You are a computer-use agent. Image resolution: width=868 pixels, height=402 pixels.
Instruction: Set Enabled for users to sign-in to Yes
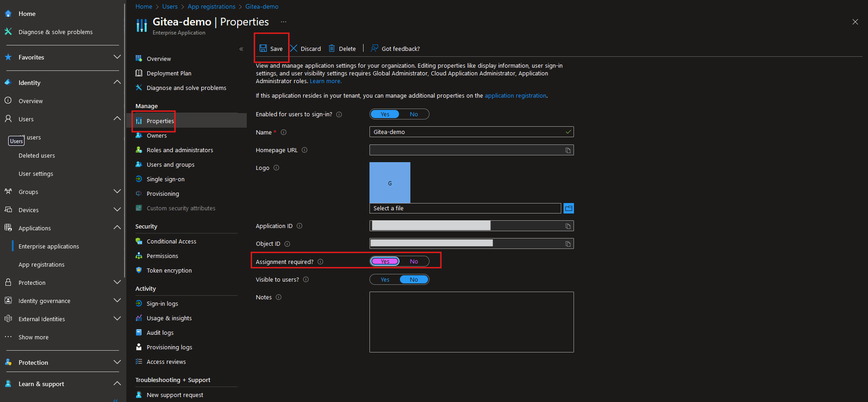tap(385, 114)
